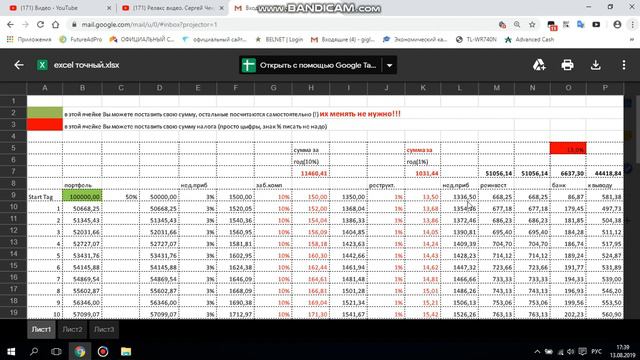Go to the browser home page
This screenshot has height=360, width=640.
(56, 24)
